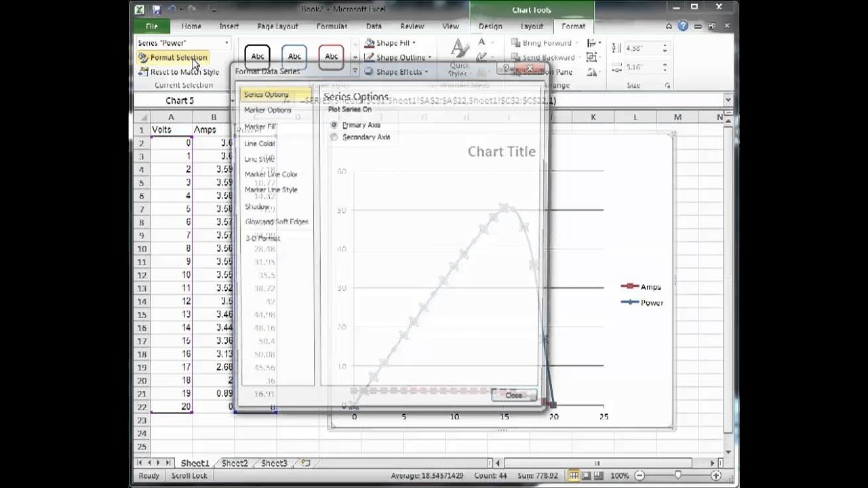Open Excel Help via question mark icon
The image size is (868, 488).
(683, 26)
